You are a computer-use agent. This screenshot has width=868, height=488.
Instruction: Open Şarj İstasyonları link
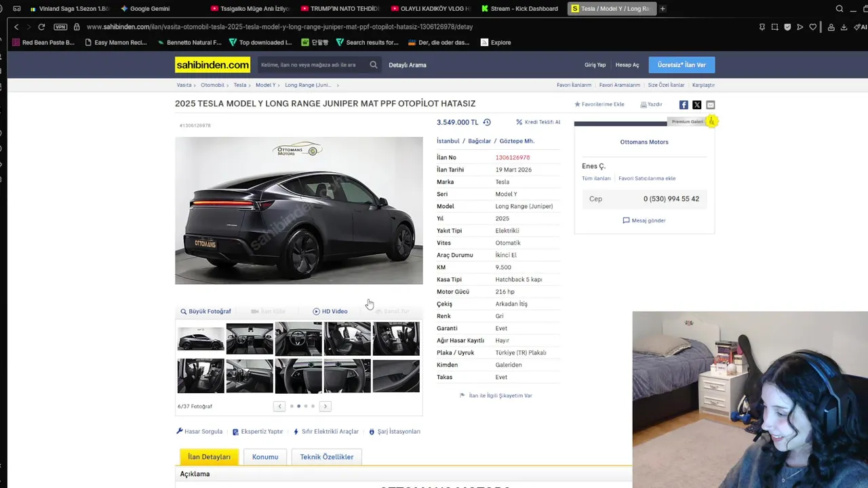point(395,432)
